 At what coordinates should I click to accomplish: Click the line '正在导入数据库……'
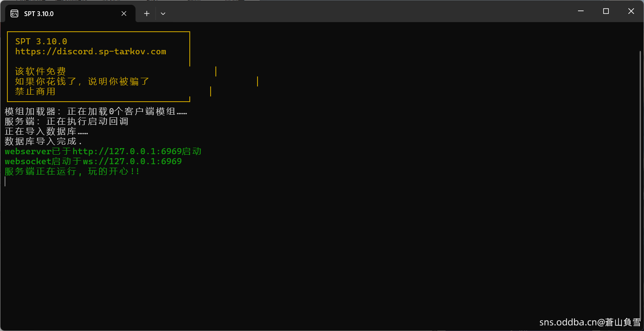(46, 132)
